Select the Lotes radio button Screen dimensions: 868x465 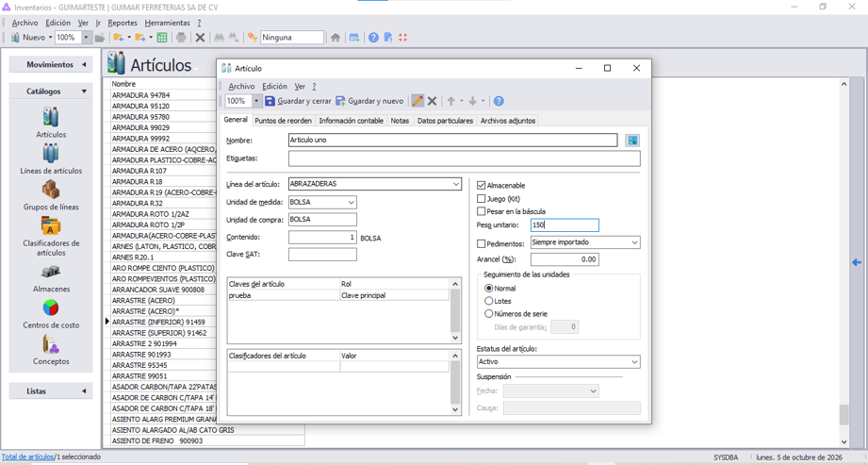click(489, 301)
